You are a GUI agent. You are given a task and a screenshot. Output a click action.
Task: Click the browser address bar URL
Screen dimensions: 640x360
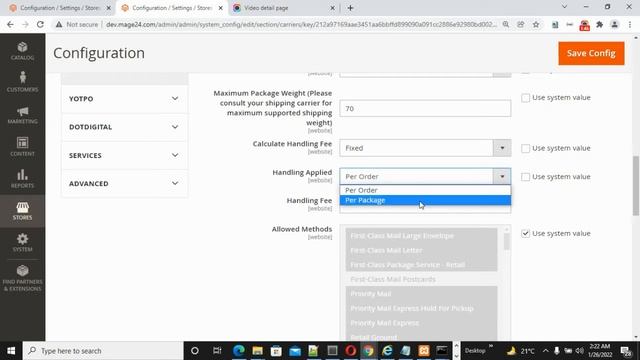pos(301,24)
